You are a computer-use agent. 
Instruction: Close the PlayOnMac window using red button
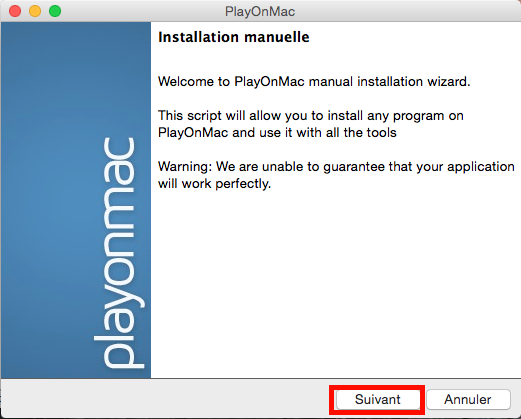[x=15, y=11]
